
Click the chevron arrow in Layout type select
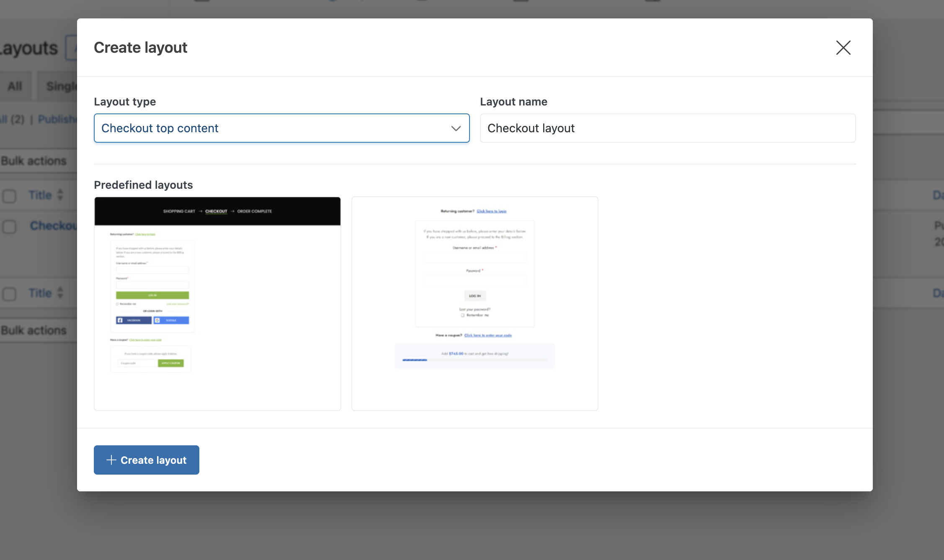click(456, 128)
